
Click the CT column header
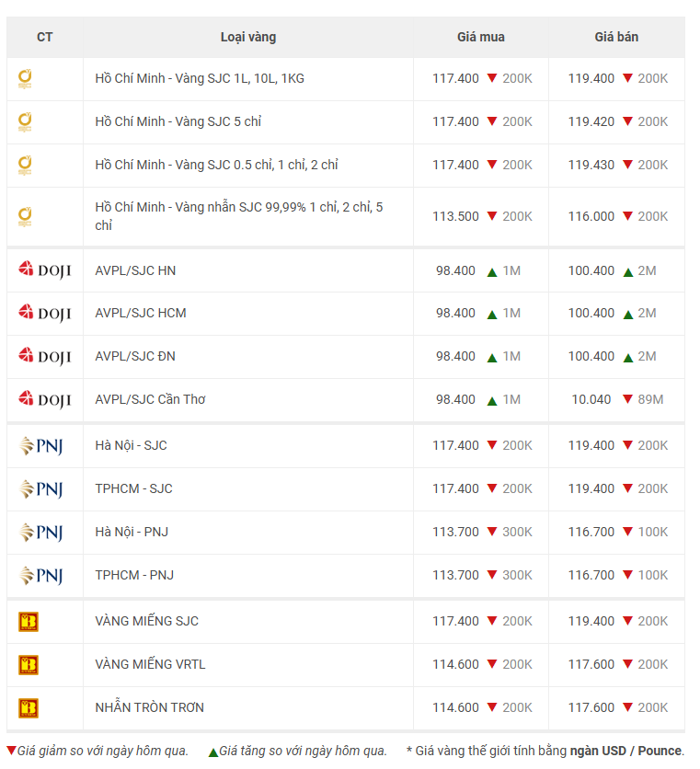tap(45, 38)
